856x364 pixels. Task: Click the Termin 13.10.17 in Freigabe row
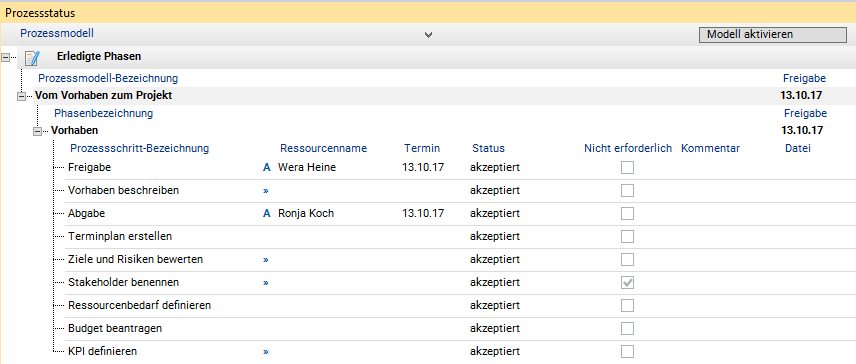[423, 168]
